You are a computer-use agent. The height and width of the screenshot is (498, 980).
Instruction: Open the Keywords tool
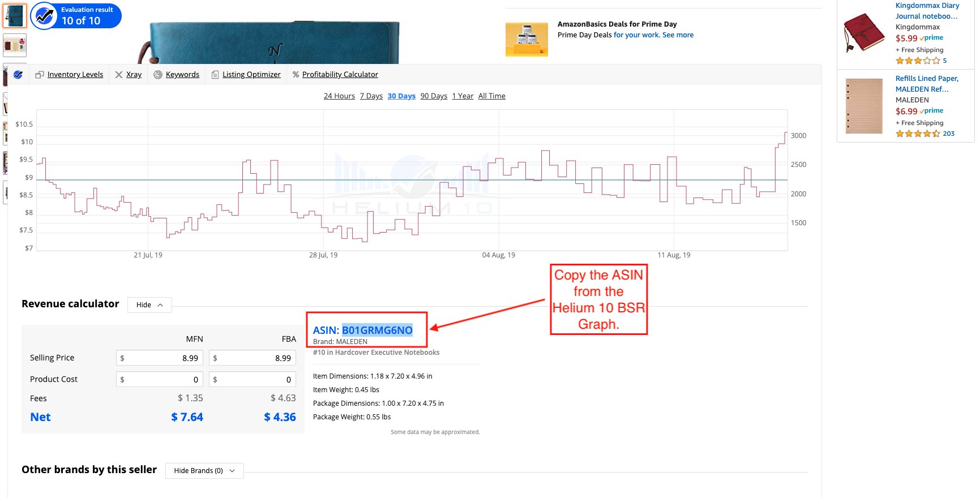click(182, 75)
